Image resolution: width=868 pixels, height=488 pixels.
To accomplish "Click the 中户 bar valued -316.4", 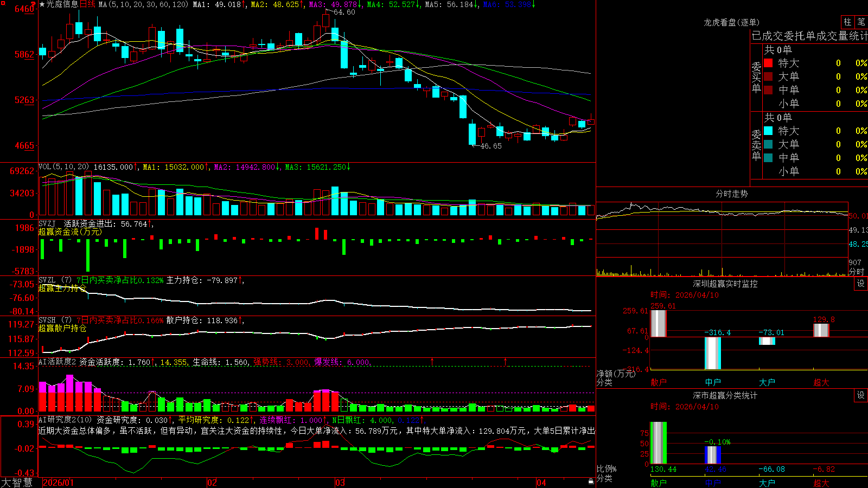I will click(713, 353).
